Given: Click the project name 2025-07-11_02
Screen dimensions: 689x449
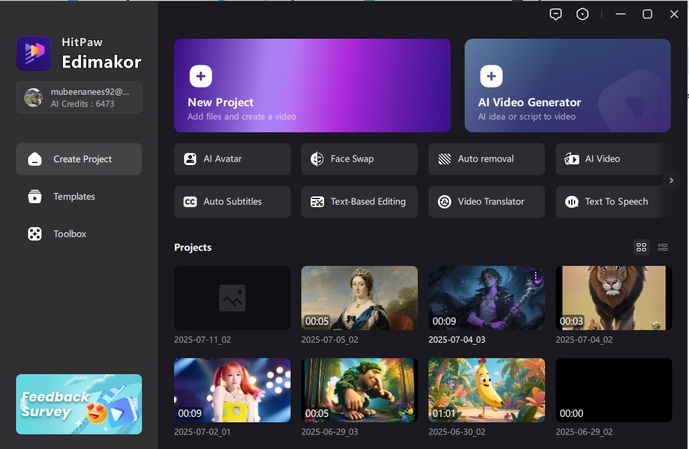Looking at the screenshot, I should (x=203, y=340).
